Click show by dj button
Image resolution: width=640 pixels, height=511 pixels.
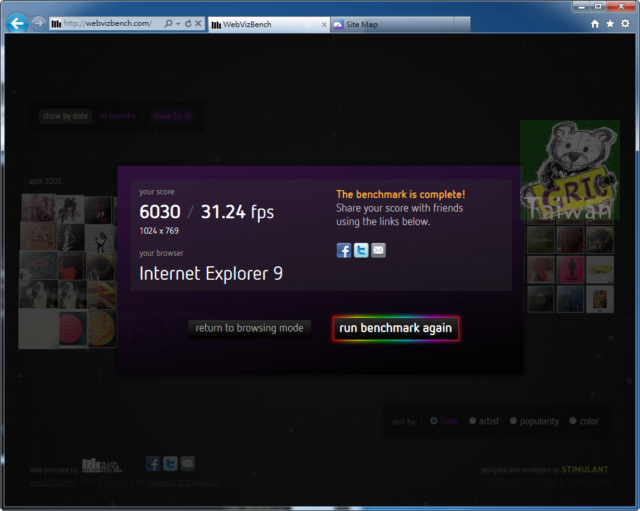click(172, 116)
